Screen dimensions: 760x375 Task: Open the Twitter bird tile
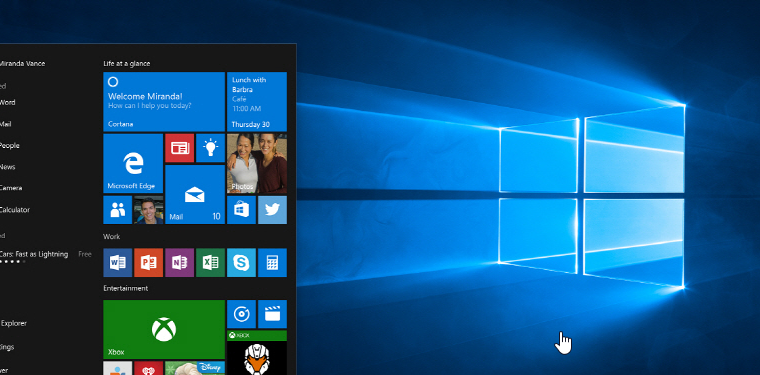[x=272, y=210]
